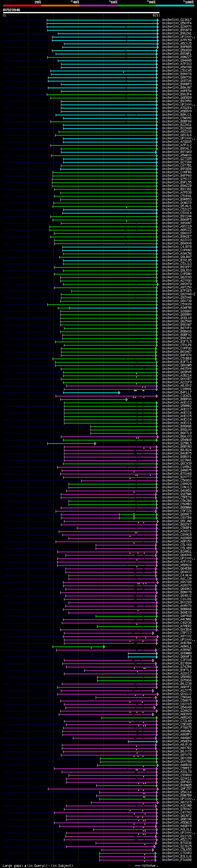Select hit UniRef100_A9STD8
Screen dimensions: 197x868
(x=177, y=582)
